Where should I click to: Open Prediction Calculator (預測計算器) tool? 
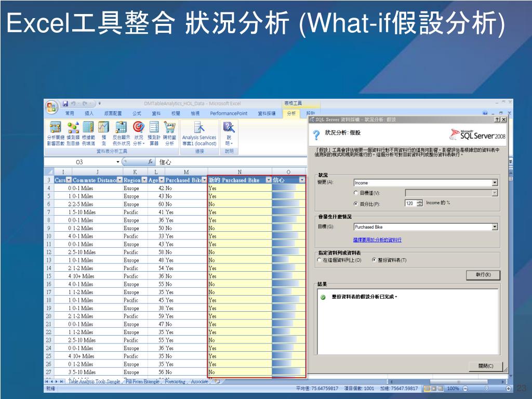coord(154,134)
